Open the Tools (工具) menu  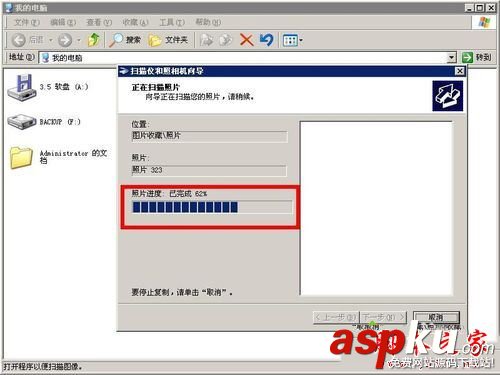pos(172,22)
